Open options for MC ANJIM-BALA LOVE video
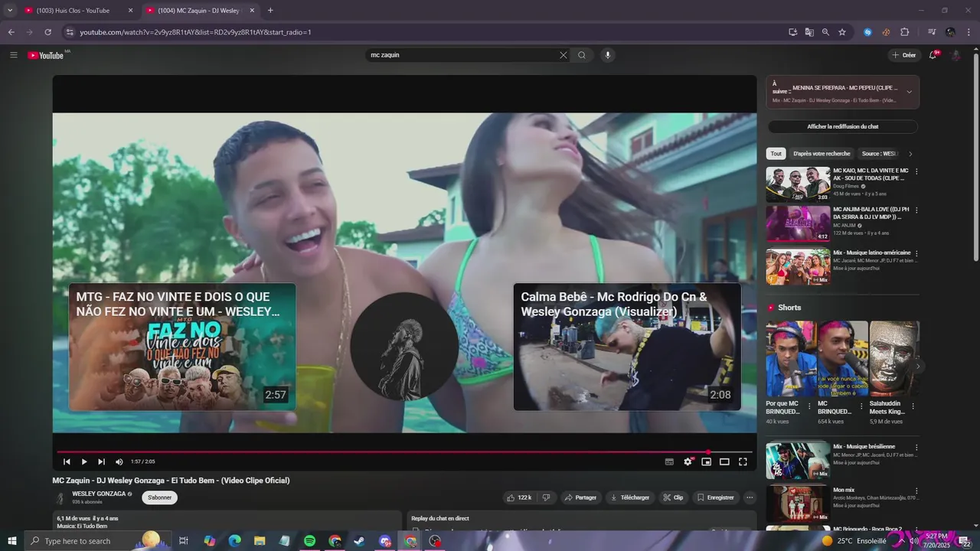Image resolution: width=980 pixels, height=551 pixels. tap(916, 210)
